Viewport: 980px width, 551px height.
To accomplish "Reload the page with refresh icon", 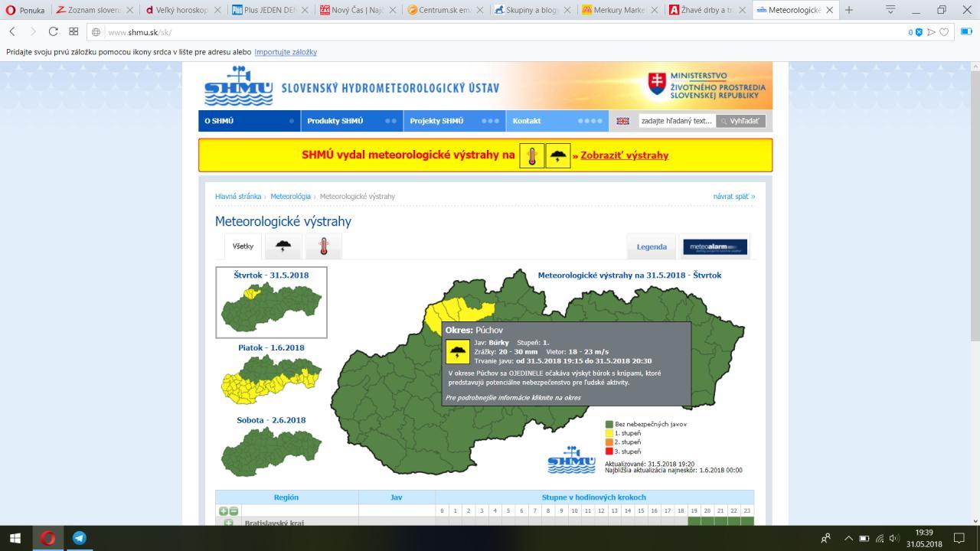I will (x=53, y=31).
